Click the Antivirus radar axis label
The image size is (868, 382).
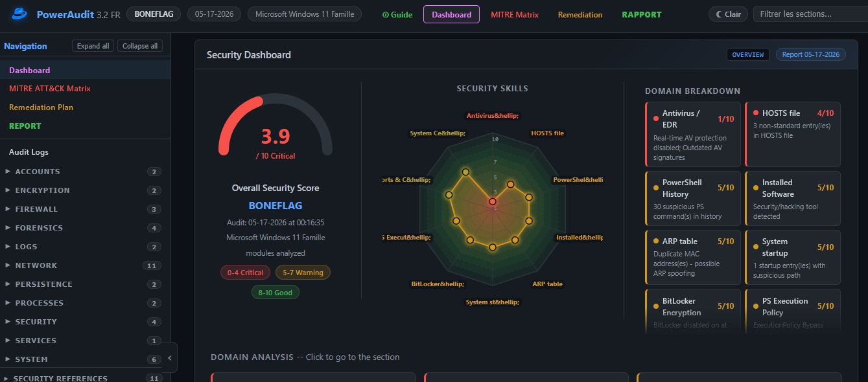point(493,116)
